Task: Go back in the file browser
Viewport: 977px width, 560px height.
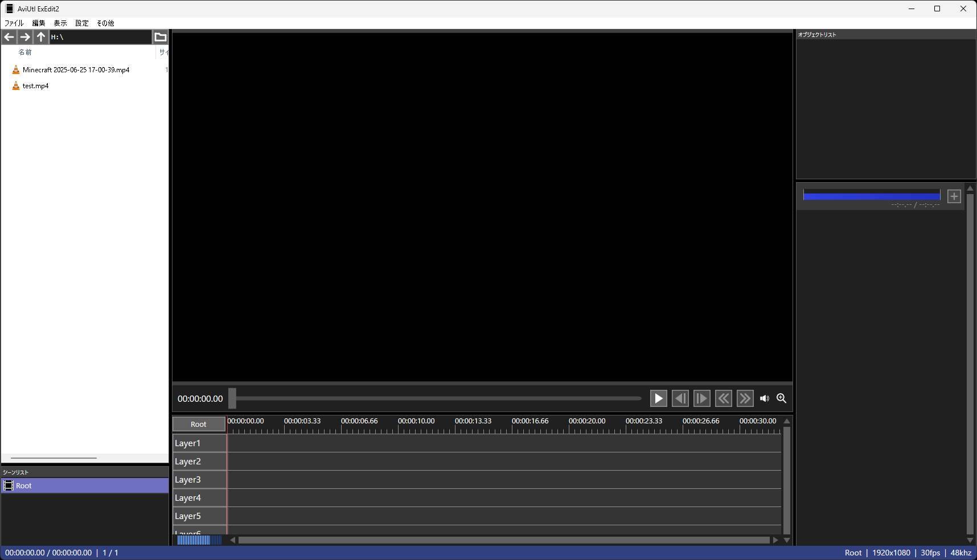Action: pyautogui.click(x=9, y=37)
